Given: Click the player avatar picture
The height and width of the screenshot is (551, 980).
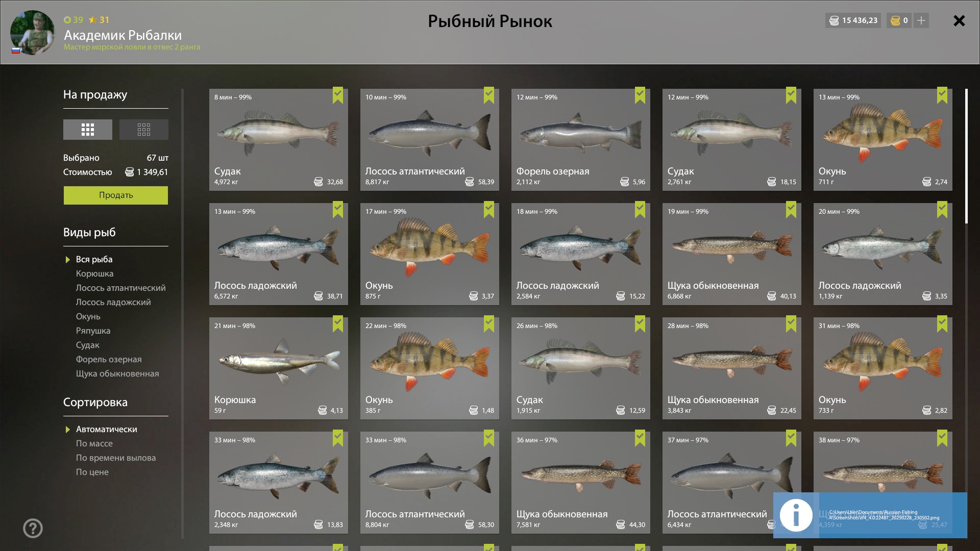Looking at the screenshot, I should pyautogui.click(x=32, y=32).
